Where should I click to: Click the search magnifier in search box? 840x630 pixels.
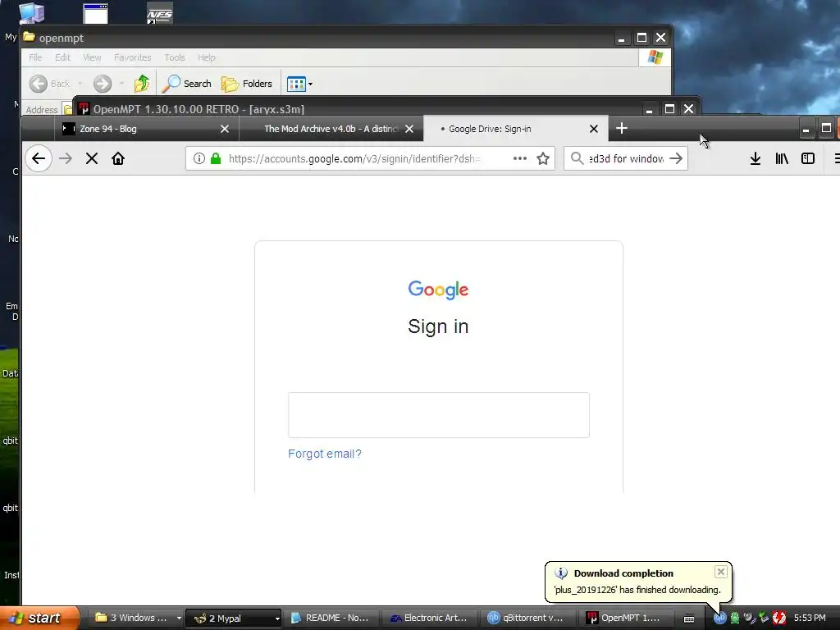(x=577, y=158)
